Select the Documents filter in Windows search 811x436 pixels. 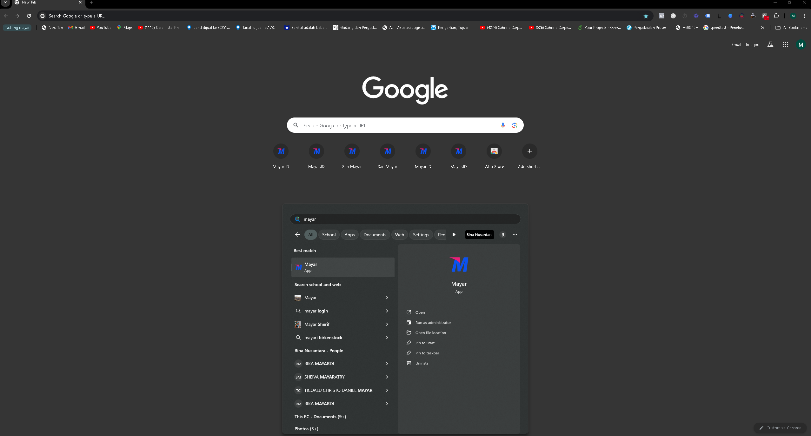[375, 235]
